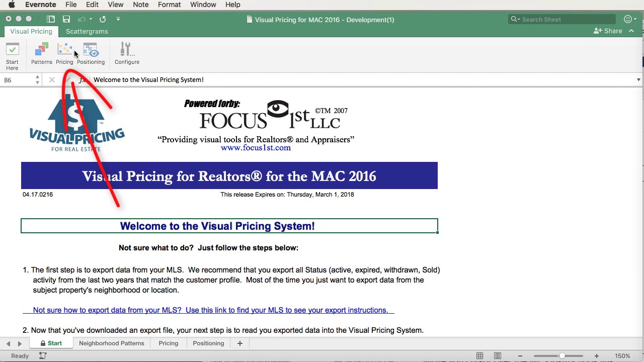Click formula bar text 'Welcome to the Visual Pricing System!'
The width and height of the screenshot is (644, 362).
pyautogui.click(x=148, y=80)
